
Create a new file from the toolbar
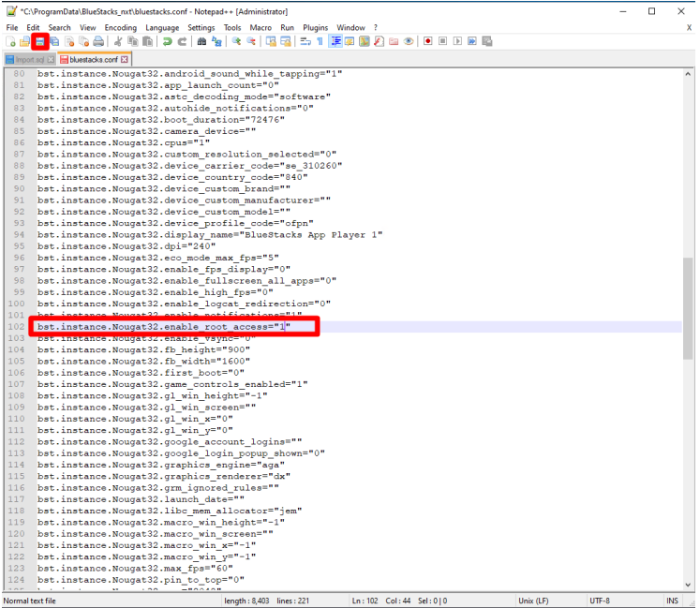10,41
